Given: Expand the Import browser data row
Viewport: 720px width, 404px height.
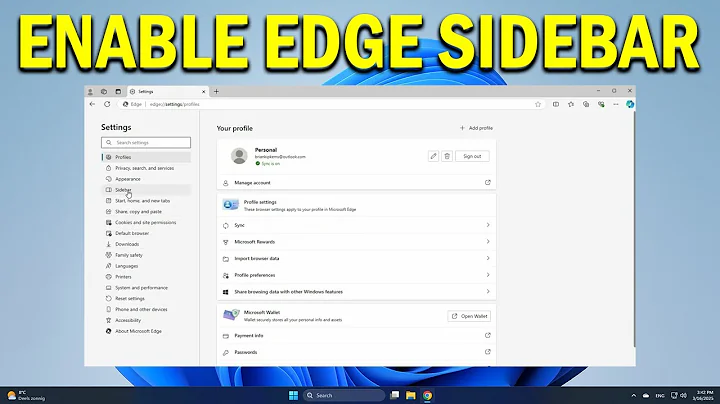Looking at the screenshot, I should (356, 258).
